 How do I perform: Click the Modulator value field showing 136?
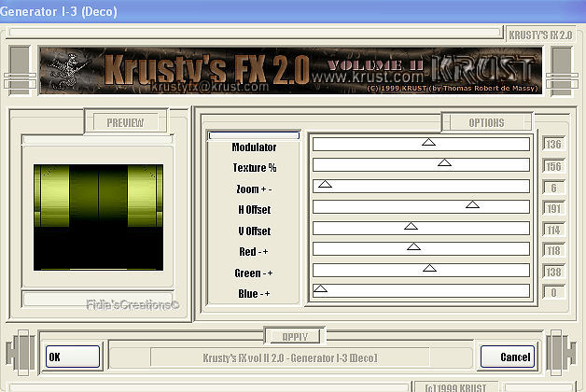[555, 145]
